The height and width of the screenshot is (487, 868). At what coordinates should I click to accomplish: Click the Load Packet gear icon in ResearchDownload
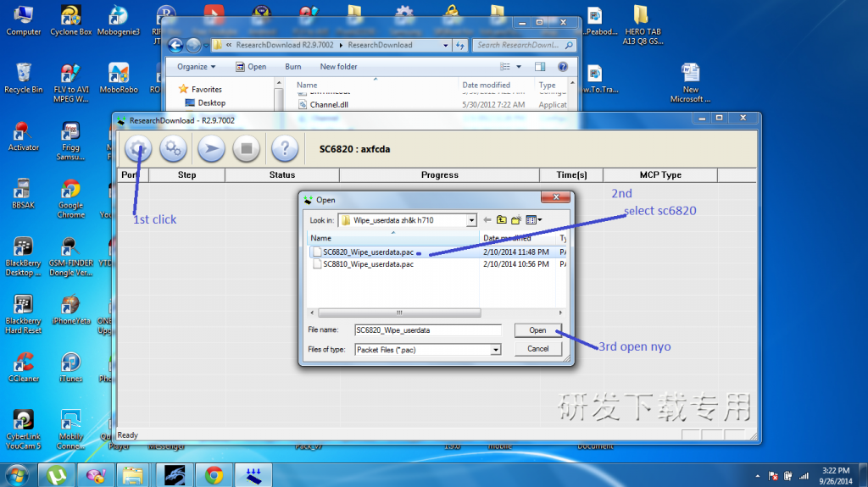tap(138, 148)
